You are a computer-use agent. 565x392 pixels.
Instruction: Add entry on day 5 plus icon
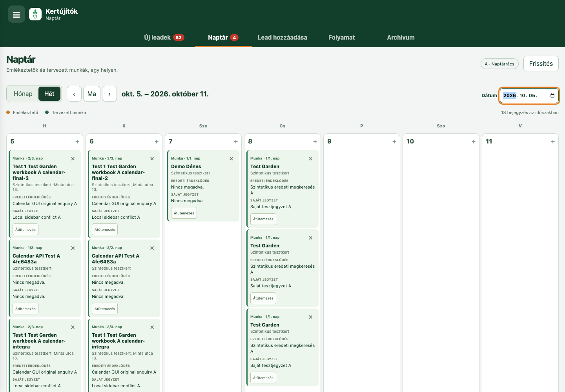pos(77,142)
